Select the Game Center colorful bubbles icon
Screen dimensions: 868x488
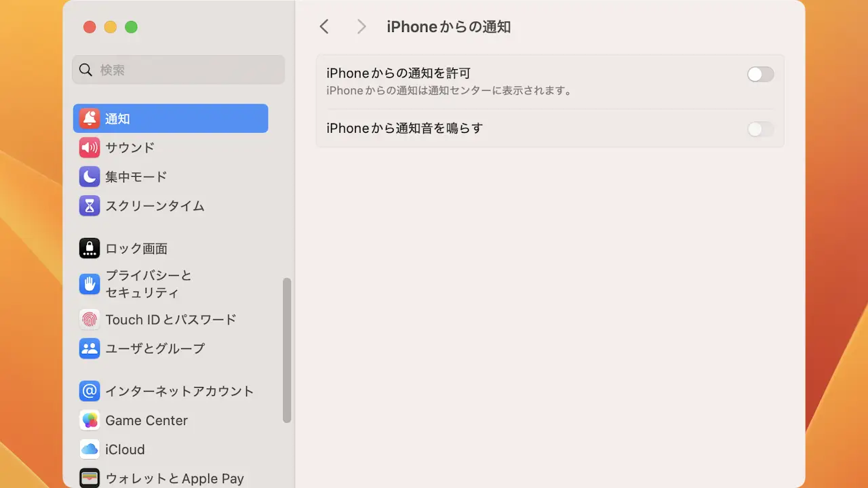[90, 420]
